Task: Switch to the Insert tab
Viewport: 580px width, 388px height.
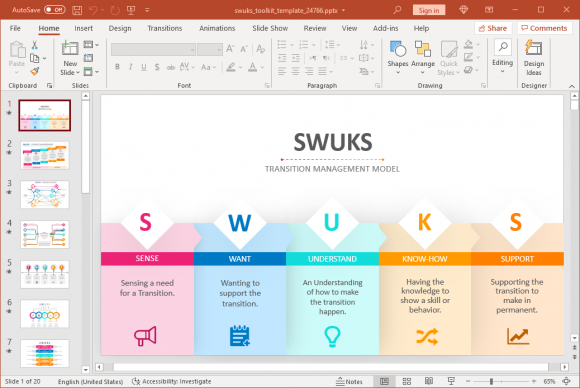Action: coord(83,28)
